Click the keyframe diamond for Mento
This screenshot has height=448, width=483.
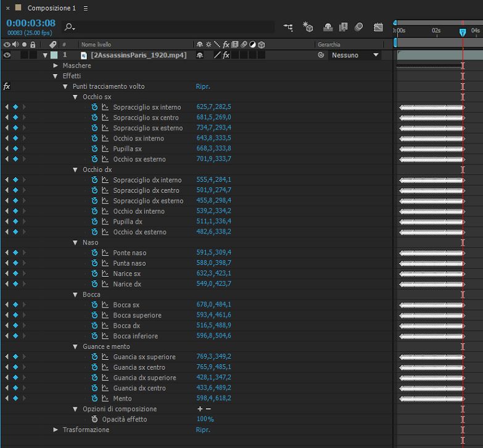(15, 399)
